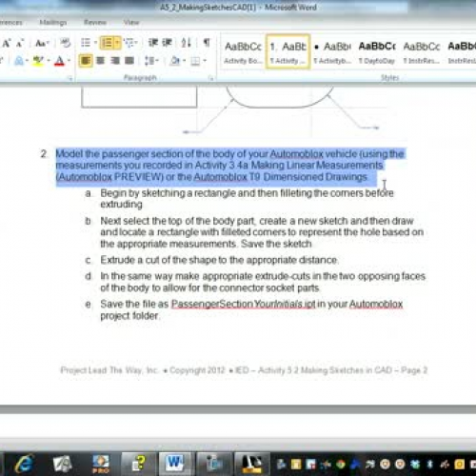This screenshot has height=476, width=476.
Task: Click 'Automoblox T9' in the highlighted paragraph
Action: click(227, 177)
